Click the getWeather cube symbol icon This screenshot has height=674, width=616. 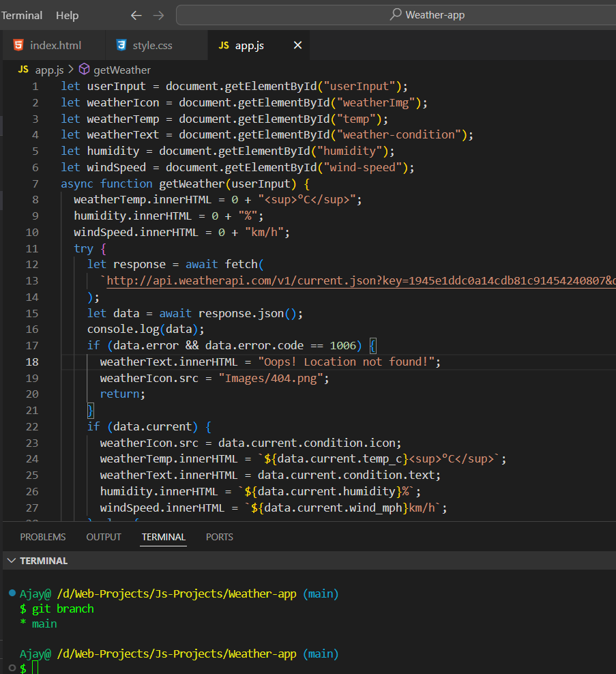(x=85, y=69)
